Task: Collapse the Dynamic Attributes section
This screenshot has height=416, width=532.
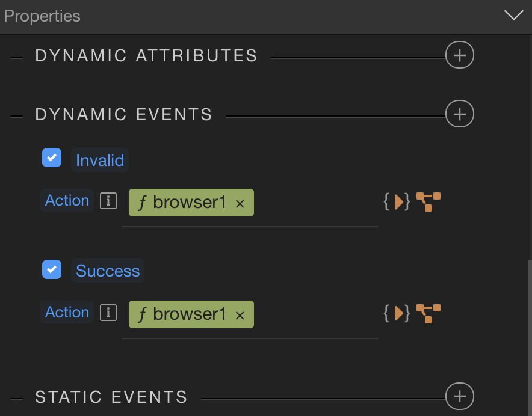Action: point(17,58)
